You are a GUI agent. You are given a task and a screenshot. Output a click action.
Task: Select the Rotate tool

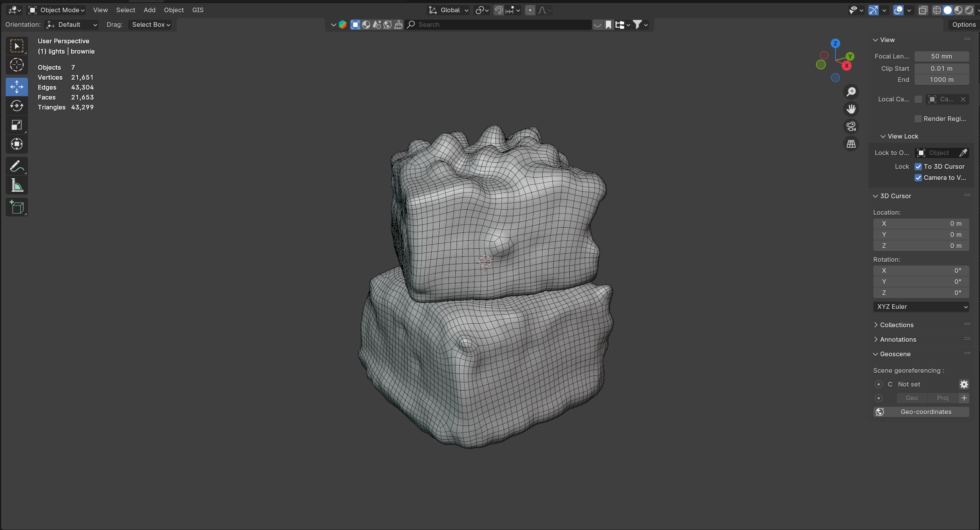point(16,106)
